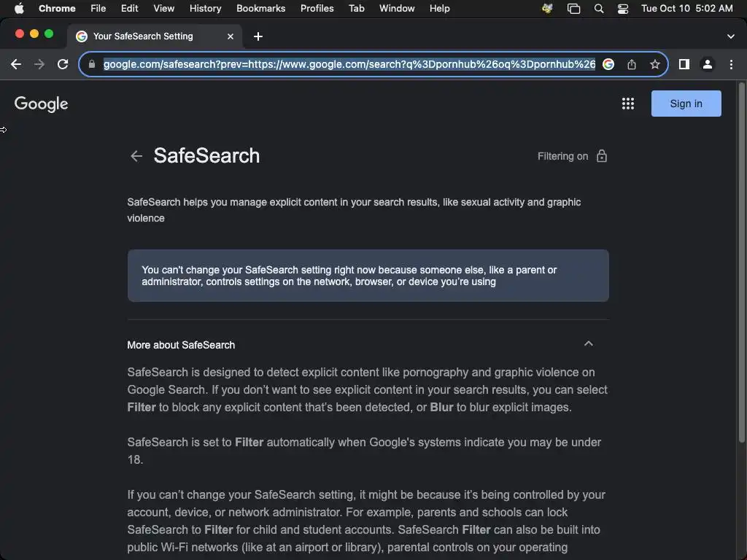Click the date and time in the menu bar

(686, 9)
